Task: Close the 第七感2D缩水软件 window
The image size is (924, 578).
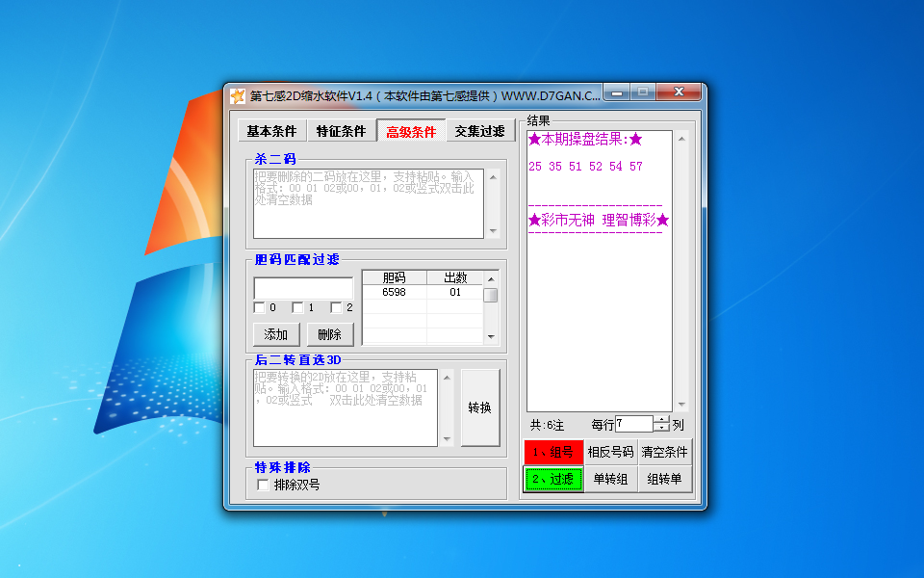Action: tap(679, 92)
